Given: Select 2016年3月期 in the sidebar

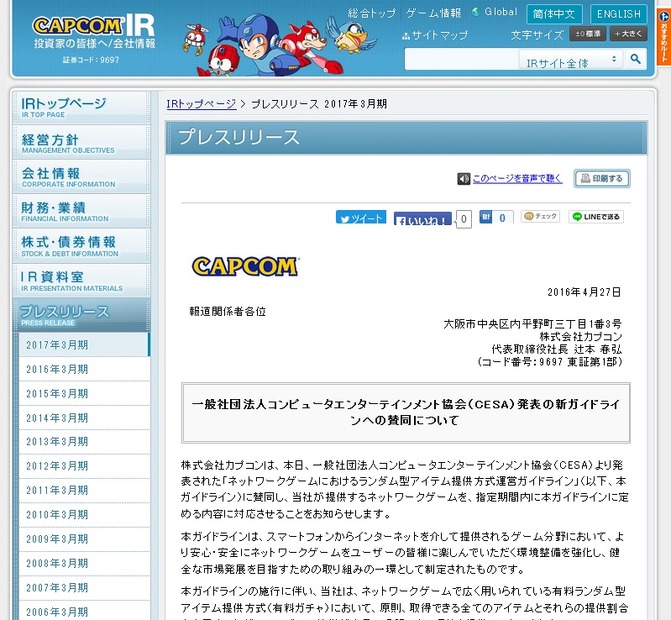Looking at the screenshot, I should pyautogui.click(x=84, y=369).
